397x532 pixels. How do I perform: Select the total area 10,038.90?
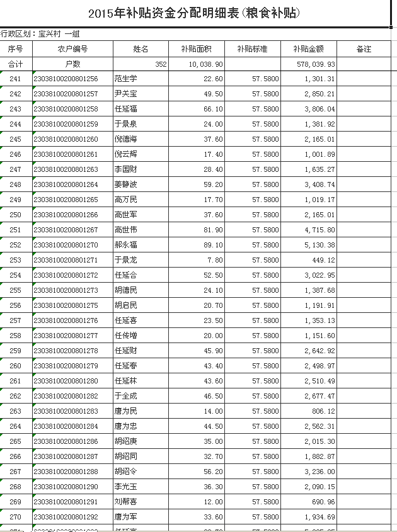[197, 64]
